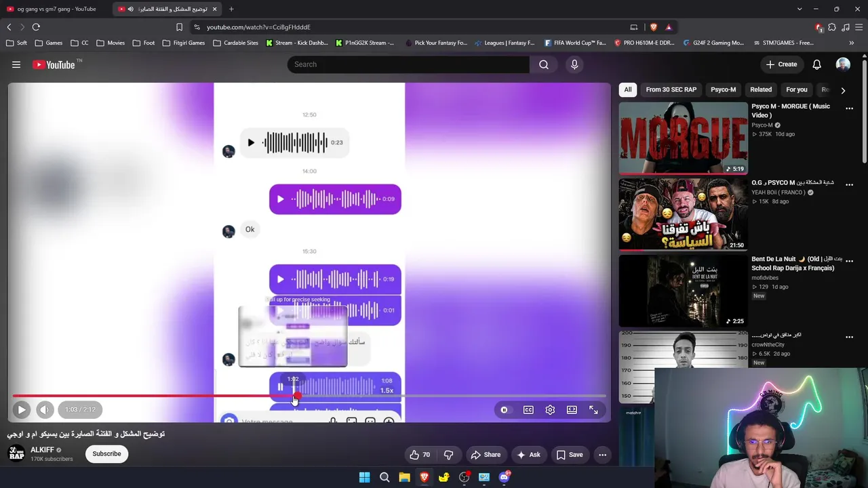Show more filter chips with the arrow
This screenshot has width=868, height=488.
point(843,90)
